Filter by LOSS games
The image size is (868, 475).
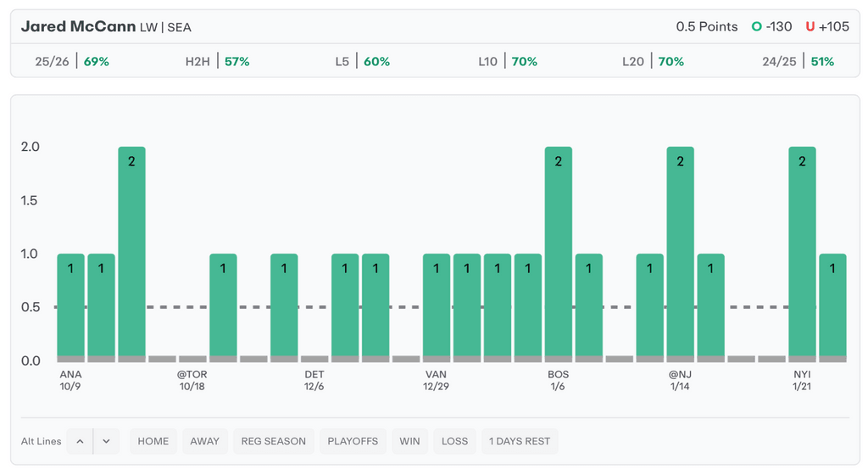(x=454, y=441)
